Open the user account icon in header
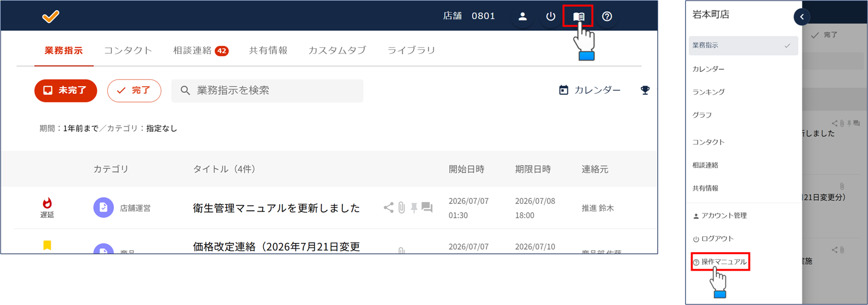 click(522, 16)
